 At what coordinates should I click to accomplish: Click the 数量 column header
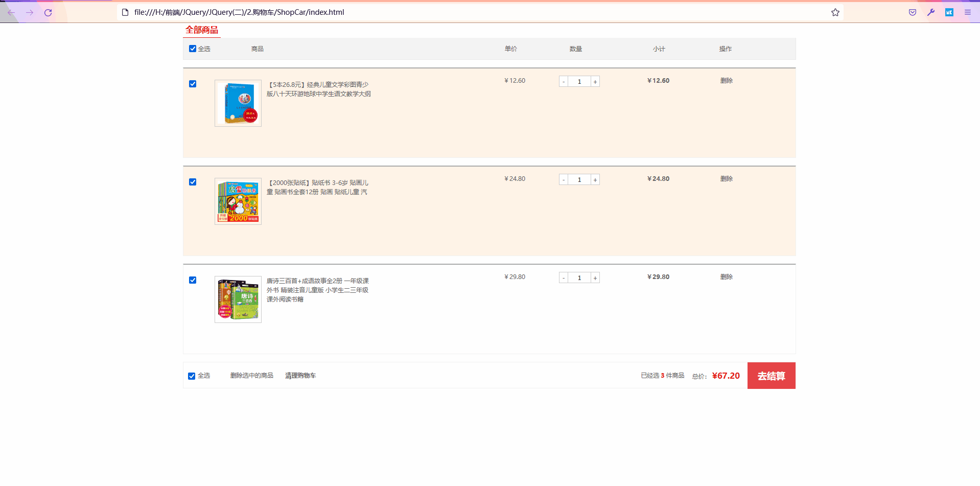pos(576,49)
